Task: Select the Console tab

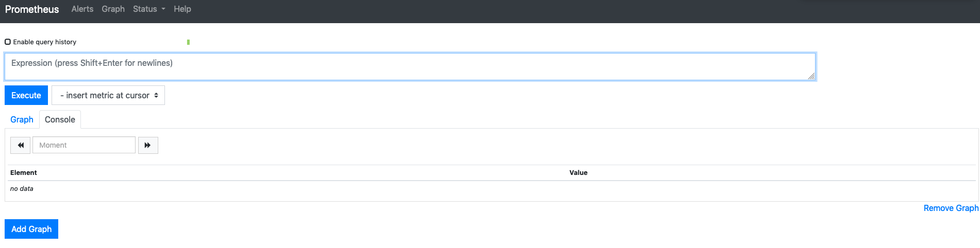Action: [60, 119]
